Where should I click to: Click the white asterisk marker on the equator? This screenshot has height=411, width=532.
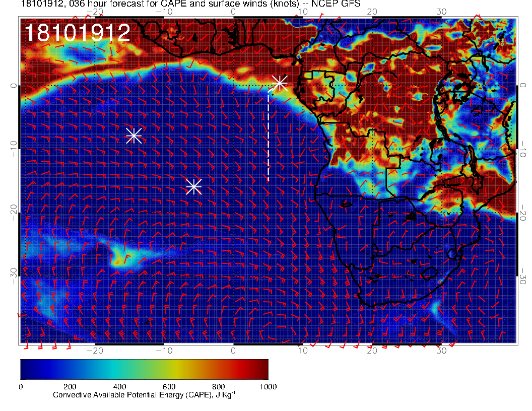tap(280, 83)
